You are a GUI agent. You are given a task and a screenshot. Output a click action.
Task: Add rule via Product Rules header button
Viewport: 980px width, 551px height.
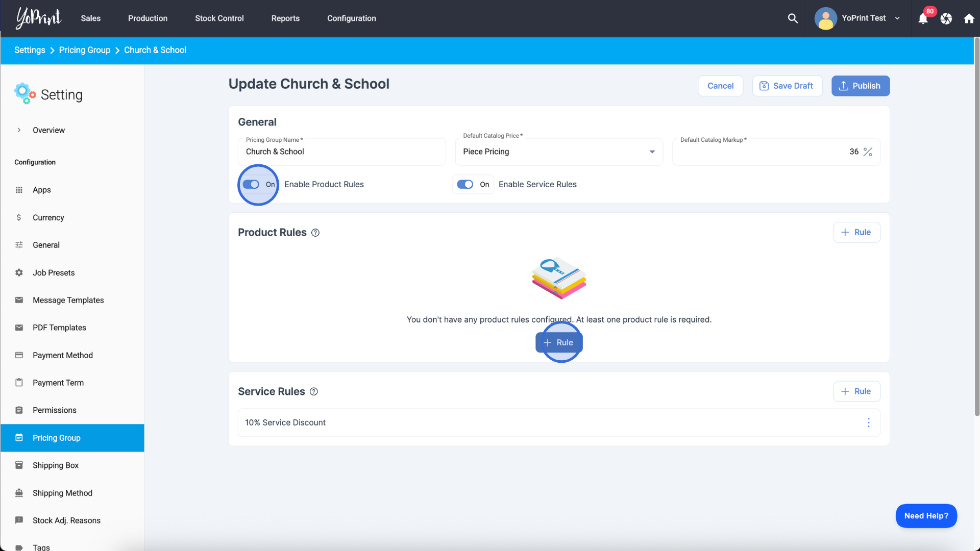tap(856, 232)
